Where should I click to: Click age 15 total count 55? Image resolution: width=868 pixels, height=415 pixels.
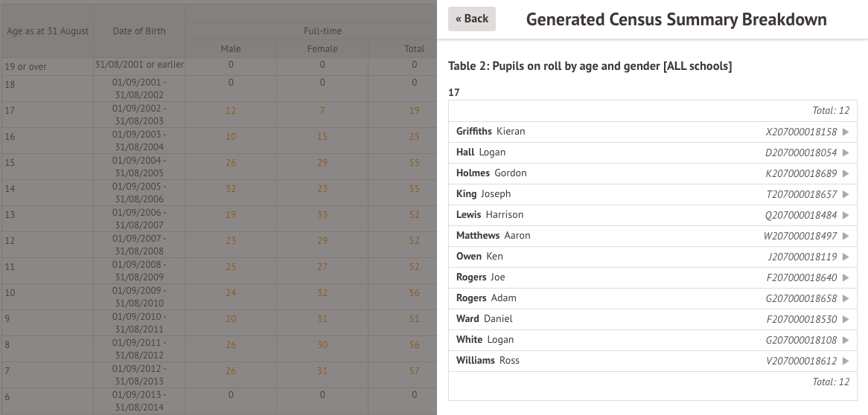point(414,163)
